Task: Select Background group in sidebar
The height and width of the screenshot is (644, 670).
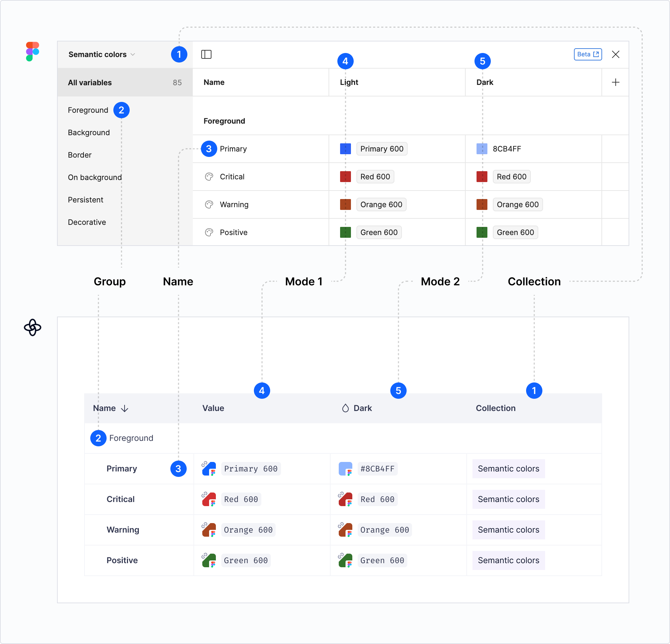Action: [89, 133]
